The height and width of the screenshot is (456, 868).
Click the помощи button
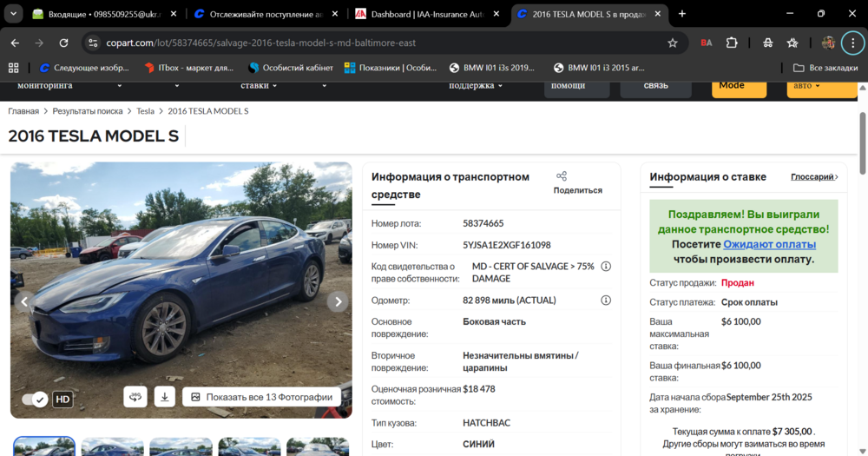coord(577,89)
